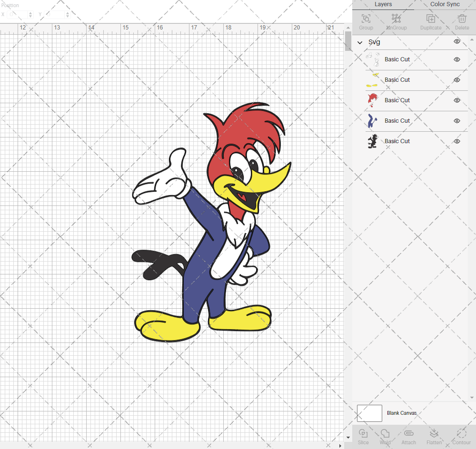Click the X position input field

(18, 14)
